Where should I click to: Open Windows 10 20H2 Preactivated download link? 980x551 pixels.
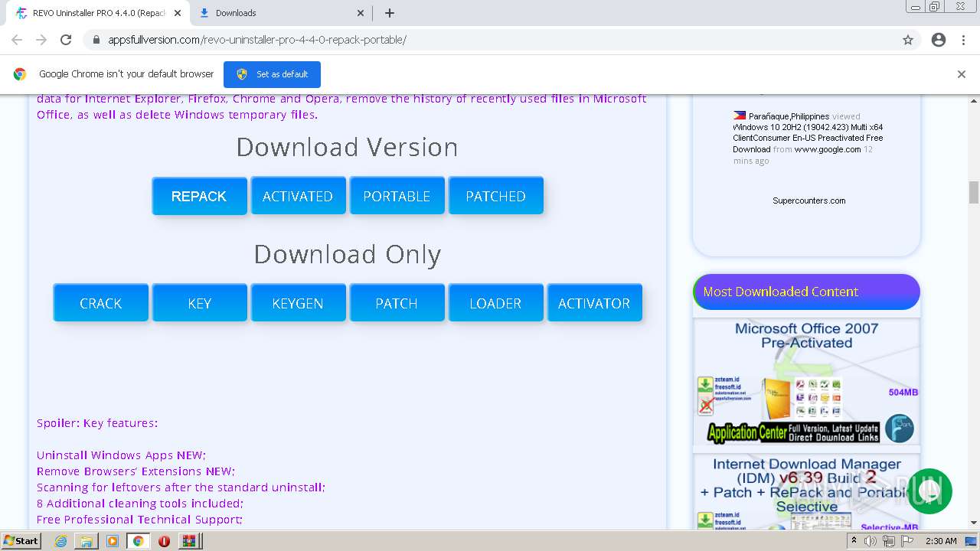[808, 138]
